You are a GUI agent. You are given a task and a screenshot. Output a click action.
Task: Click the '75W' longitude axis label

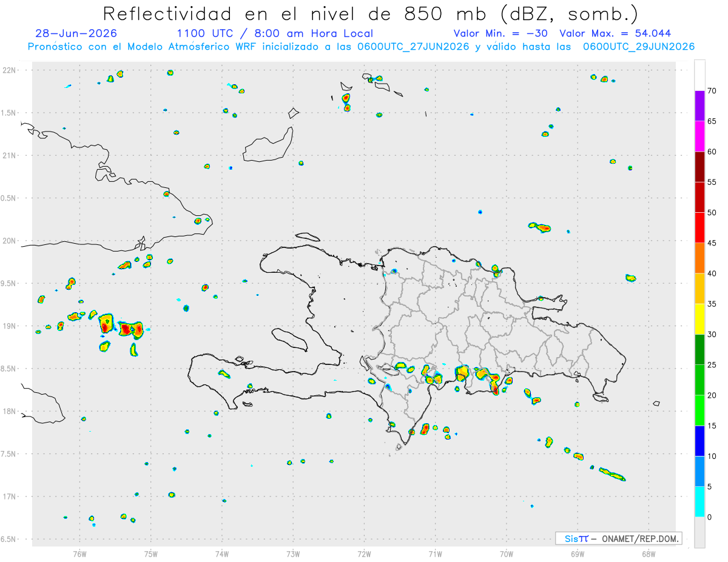tap(151, 554)
